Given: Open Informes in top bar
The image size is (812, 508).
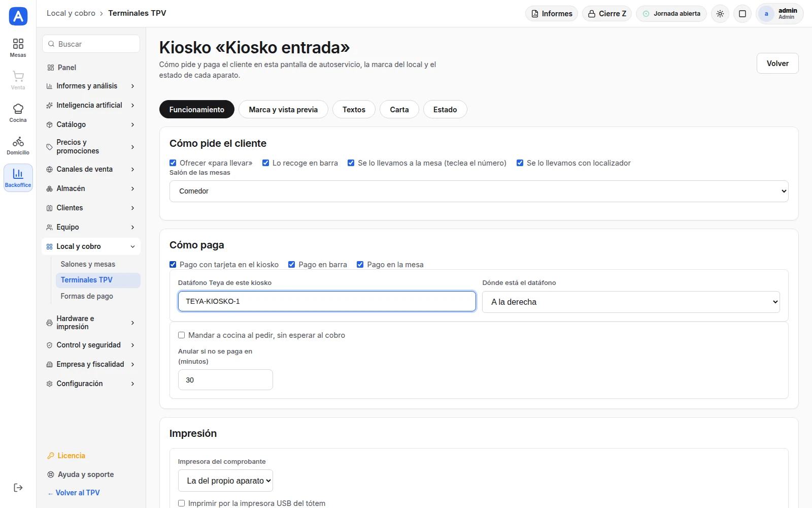Looking at the screenshot, I should 552,14.
